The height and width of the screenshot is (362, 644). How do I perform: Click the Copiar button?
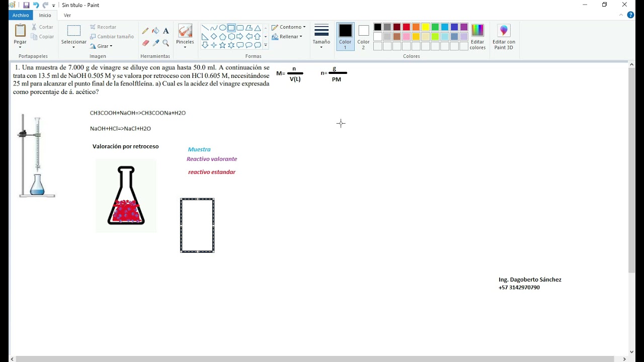point(42,37)
